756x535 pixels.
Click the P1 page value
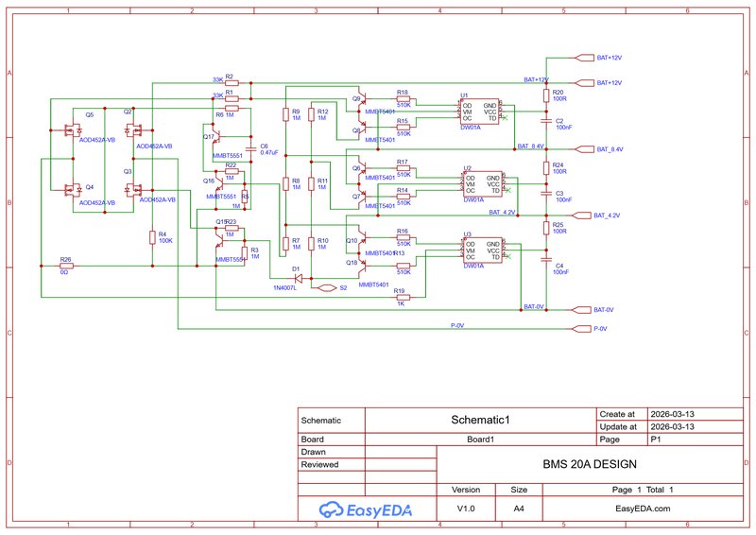[x=655, y=440]
